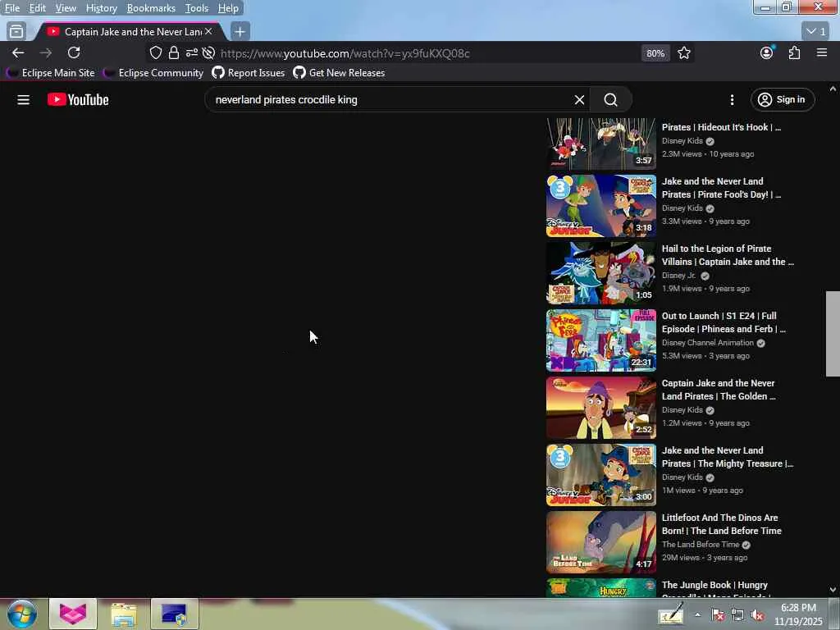The width and height of the screenshot is (840, 630).
Task: Play the 2:52 Captain Hook thumbnail
Action: point(601,407)
